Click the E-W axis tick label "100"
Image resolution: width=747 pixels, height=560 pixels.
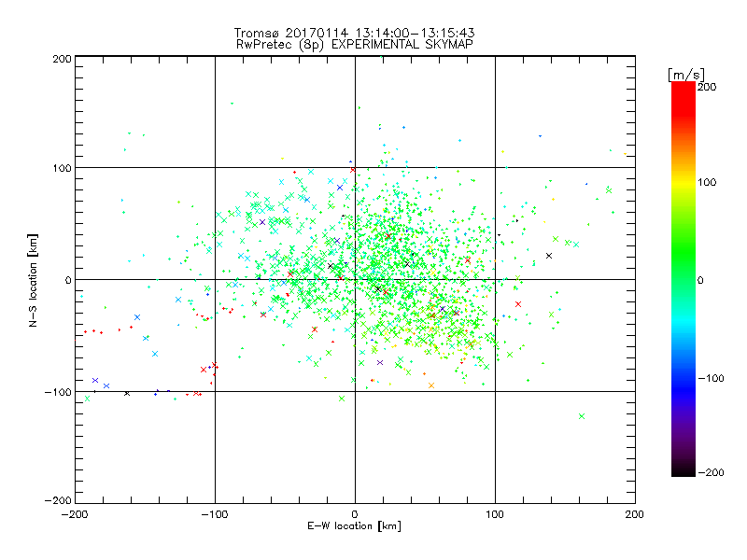pyautogui.click(x=495, y=514)
